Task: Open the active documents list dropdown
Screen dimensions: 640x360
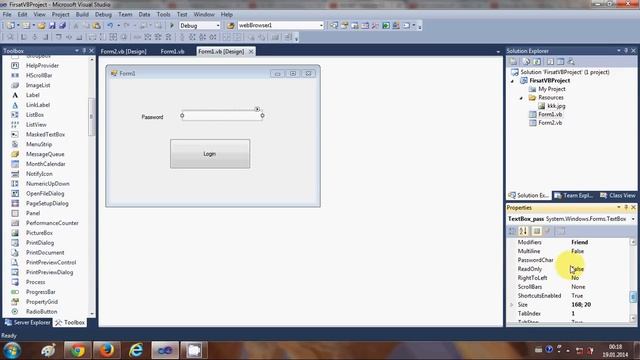Action: pos(498,52)
